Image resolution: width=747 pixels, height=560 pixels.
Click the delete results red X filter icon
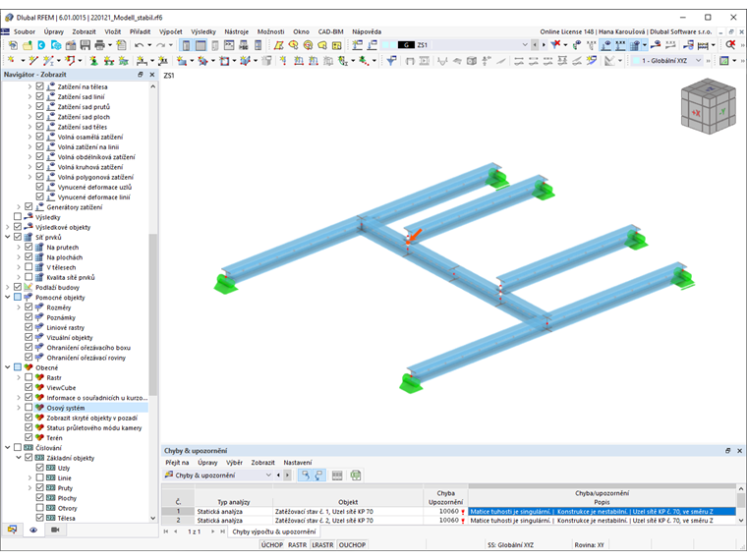click(555, 45)
